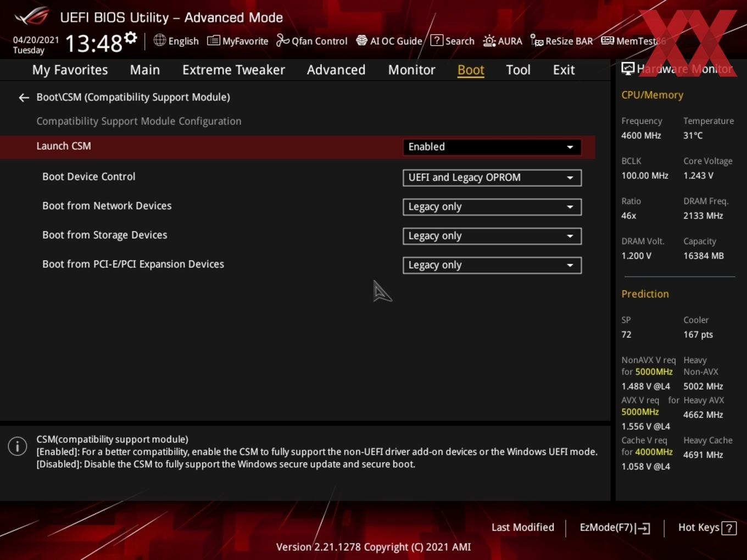This screenshot has height=560, width=747.
Task: Open the Launch CSM dropdown
Action: pyautogui.click(x=492, y=147)
